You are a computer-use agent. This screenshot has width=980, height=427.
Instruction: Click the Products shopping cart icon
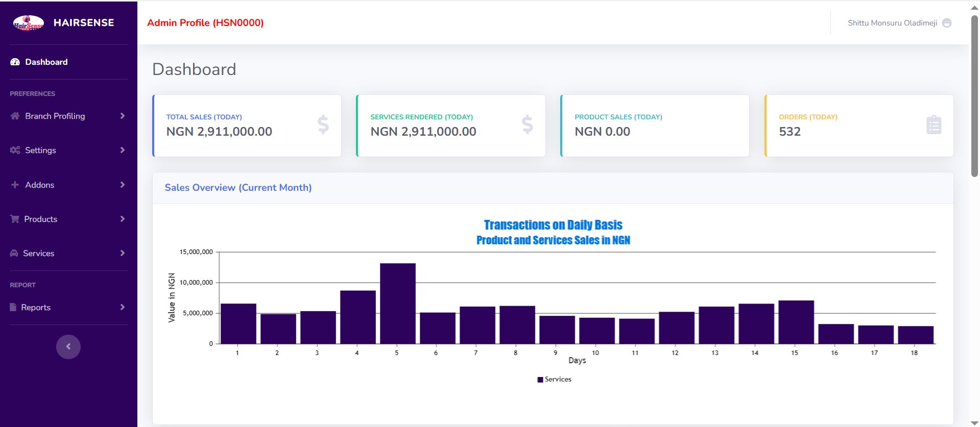tap(15, 219)
